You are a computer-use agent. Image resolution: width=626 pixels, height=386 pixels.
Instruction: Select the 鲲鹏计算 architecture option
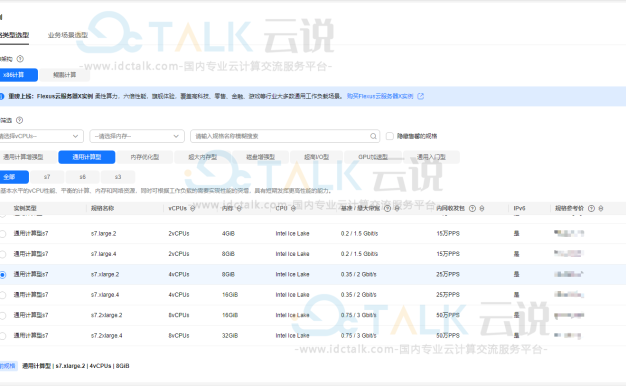(x=65, y=75)
